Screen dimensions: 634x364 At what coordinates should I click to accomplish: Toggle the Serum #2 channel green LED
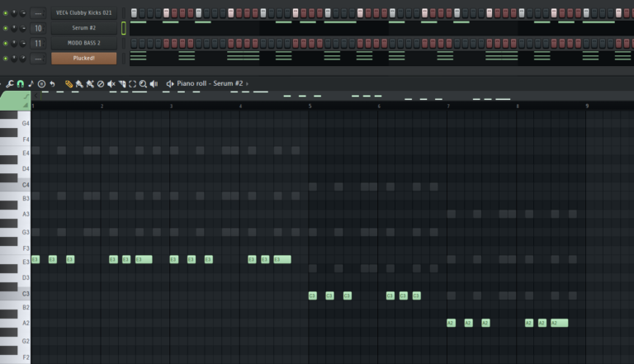[5, 28]
